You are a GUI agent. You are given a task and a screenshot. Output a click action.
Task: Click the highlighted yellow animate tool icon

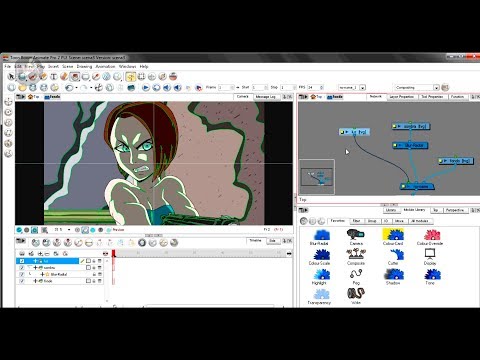point(131,77)
